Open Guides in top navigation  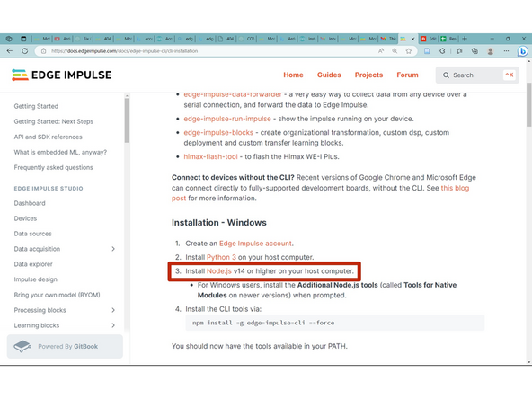(x=329, y=75)
